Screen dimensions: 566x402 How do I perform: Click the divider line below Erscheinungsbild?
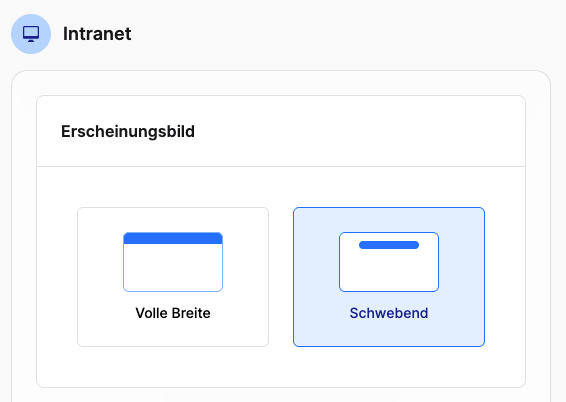tap(281, 167)
